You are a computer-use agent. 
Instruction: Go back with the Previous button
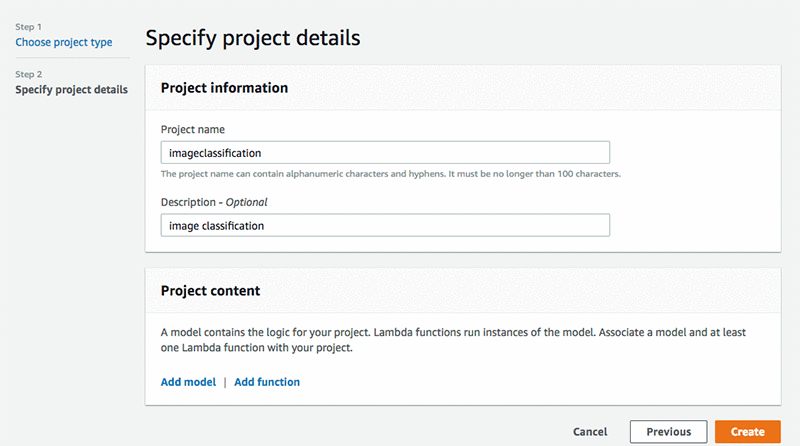tap(668, 432)
